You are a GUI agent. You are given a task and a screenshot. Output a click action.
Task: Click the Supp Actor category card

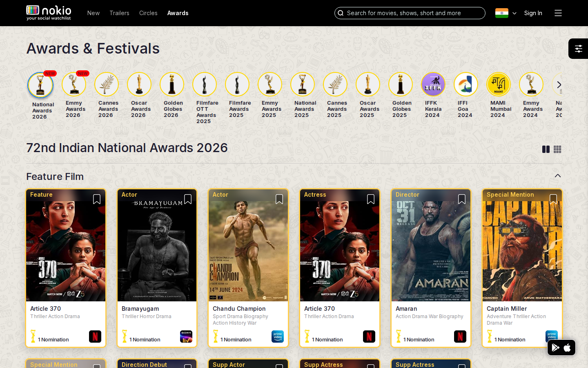248,364
